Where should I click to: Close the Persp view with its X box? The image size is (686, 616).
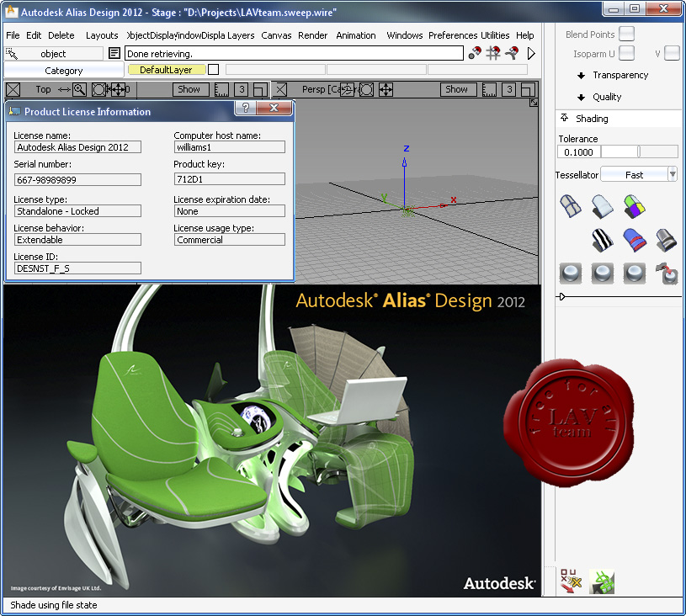pyautogui.click(x=281, y=90)
